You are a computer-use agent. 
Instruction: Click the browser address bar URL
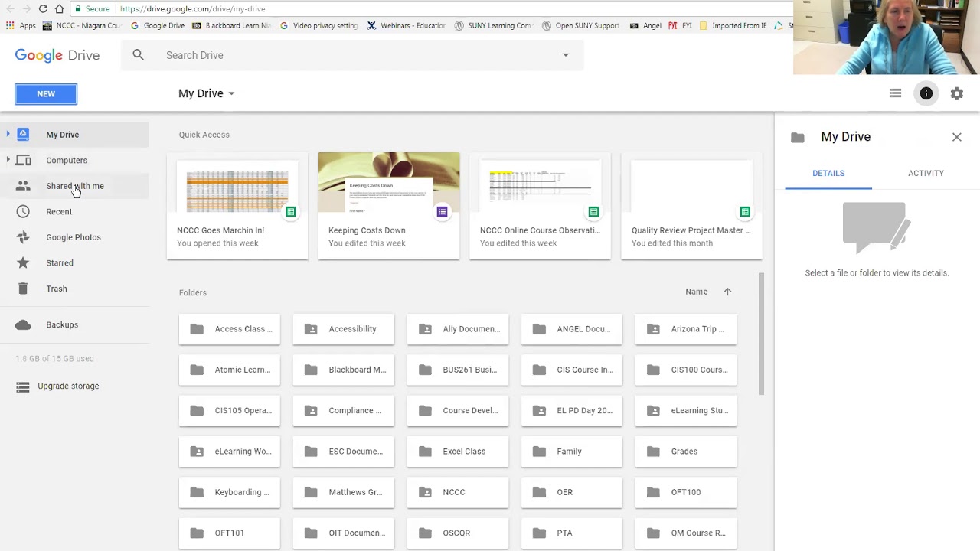coord(192,9)
